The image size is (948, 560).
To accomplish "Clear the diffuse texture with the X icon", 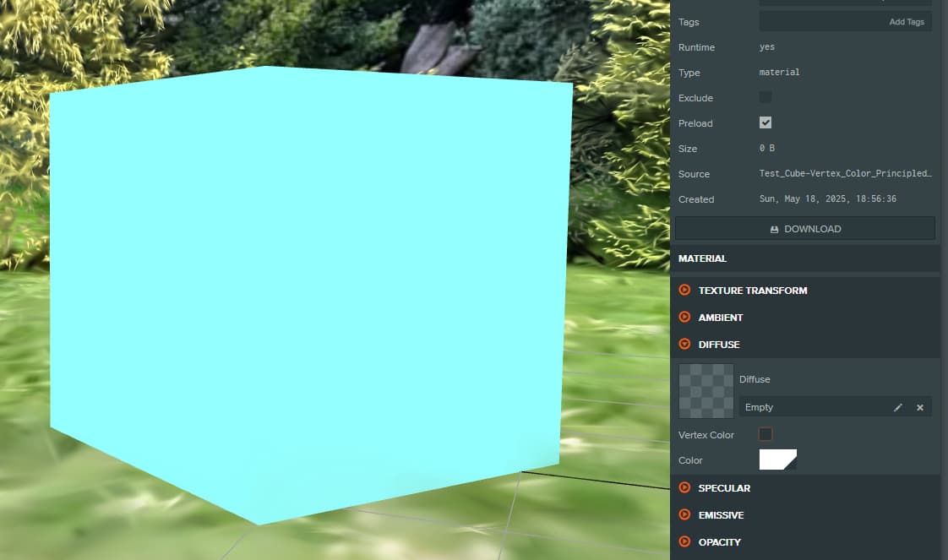I will 919,407.
